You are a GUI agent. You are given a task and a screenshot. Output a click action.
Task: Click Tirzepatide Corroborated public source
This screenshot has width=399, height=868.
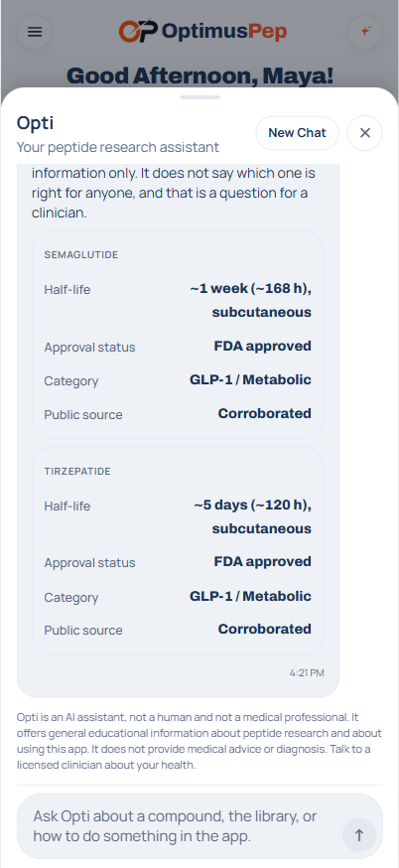click(x=265, y=629)
